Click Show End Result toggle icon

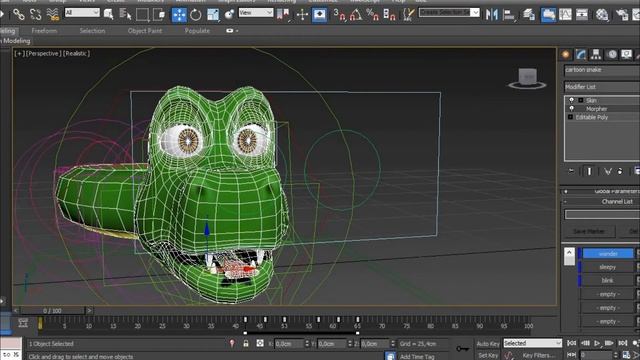click(x=589, y=171)
